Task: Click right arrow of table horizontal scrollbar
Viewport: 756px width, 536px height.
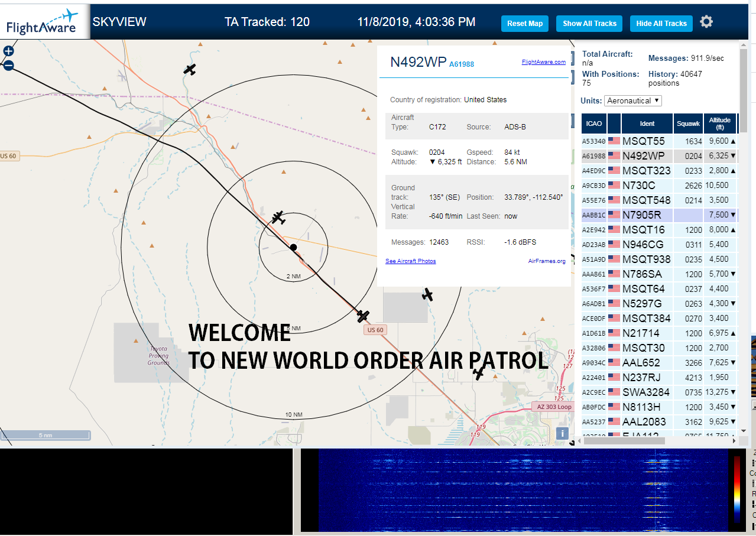Action: click(734, 441)
